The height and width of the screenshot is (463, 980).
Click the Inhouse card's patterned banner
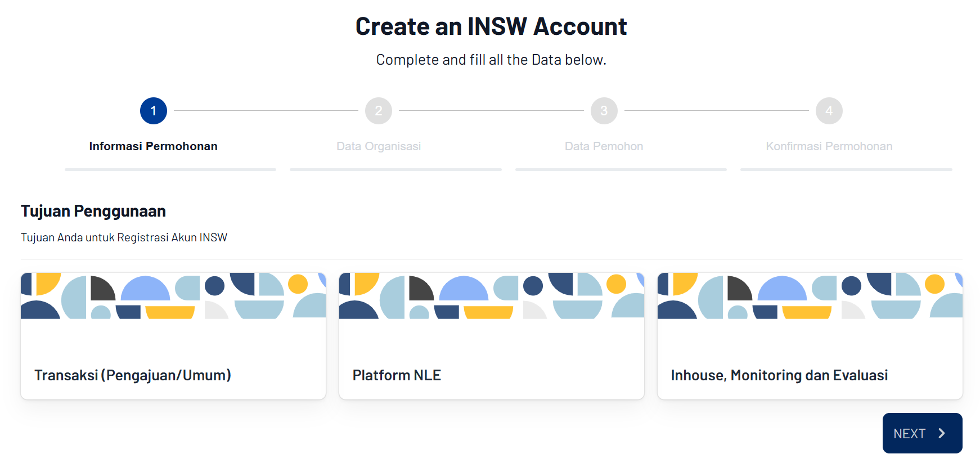point(810,296)
